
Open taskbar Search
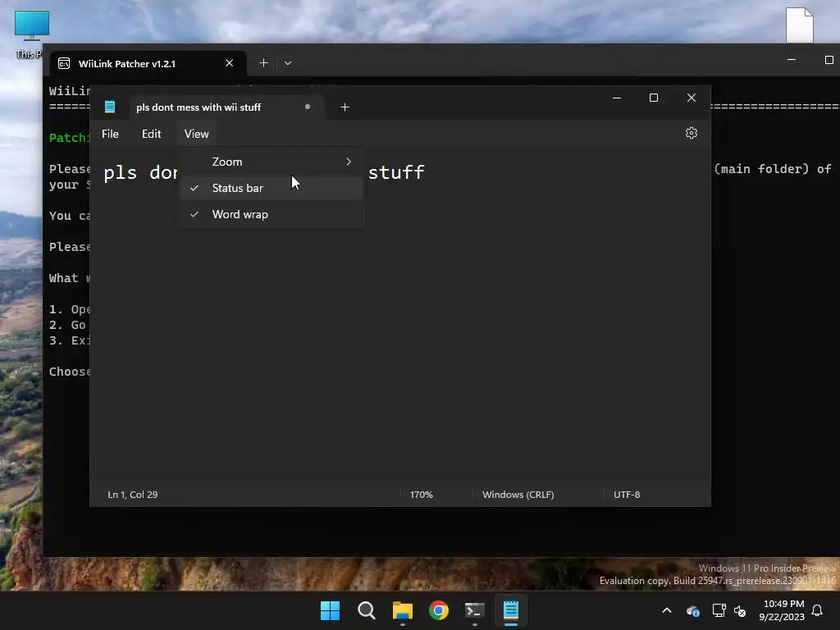tap(367, 610)
